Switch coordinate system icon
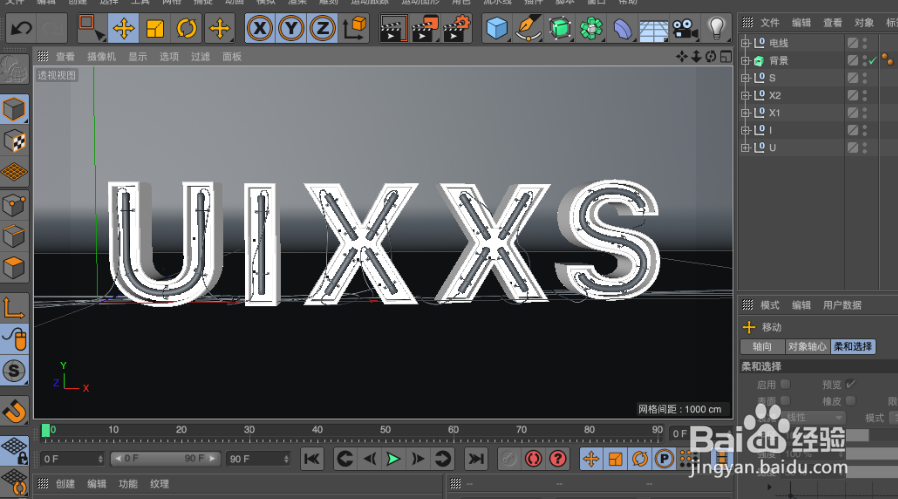Viewport: 898px width, 499px height. pyautogui.click(x=354, y=28)
